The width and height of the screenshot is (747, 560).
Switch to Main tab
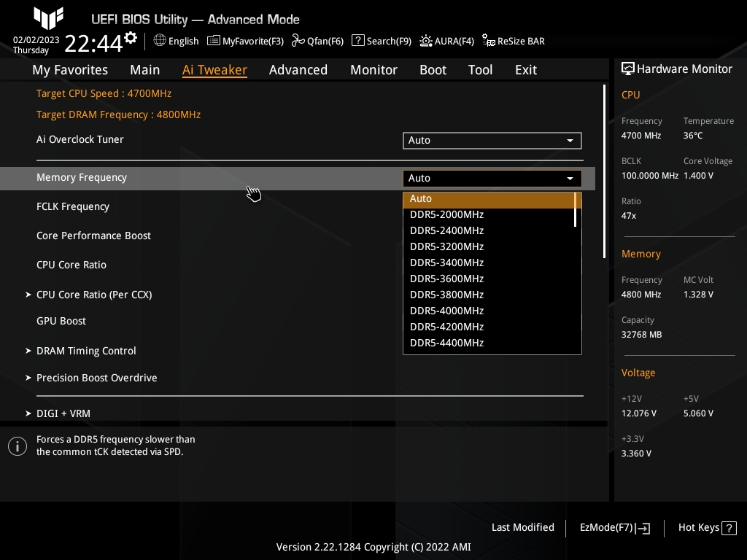click(x=145, y=70)
